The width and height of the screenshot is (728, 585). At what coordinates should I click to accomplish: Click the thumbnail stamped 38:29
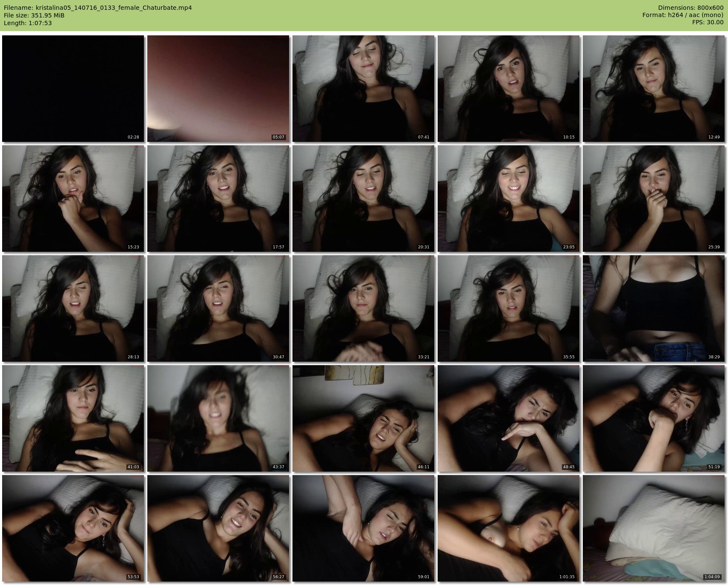pyautogui.click(x=654, y=308)
